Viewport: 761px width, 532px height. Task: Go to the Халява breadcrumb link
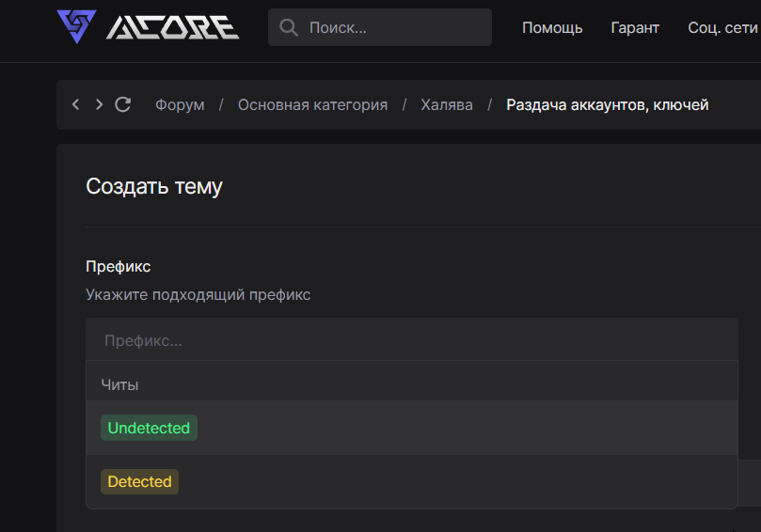pos(447,104)
